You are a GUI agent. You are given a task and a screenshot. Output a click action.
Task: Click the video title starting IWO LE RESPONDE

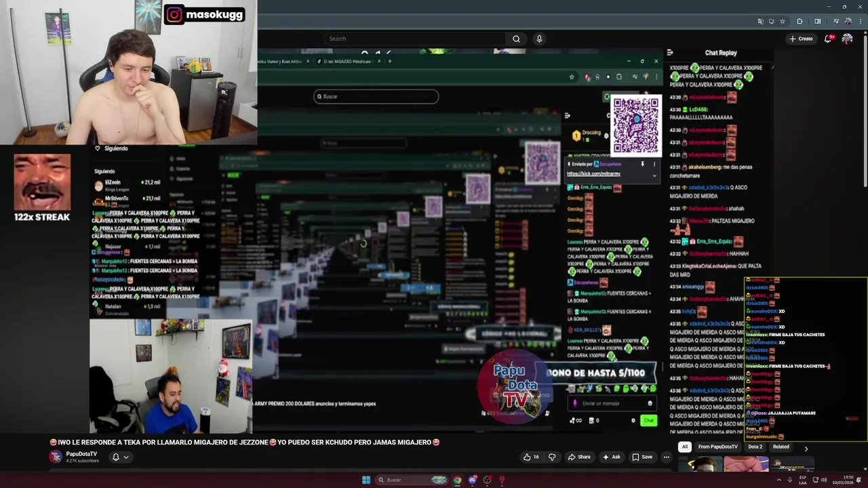[x=244, y=442]
